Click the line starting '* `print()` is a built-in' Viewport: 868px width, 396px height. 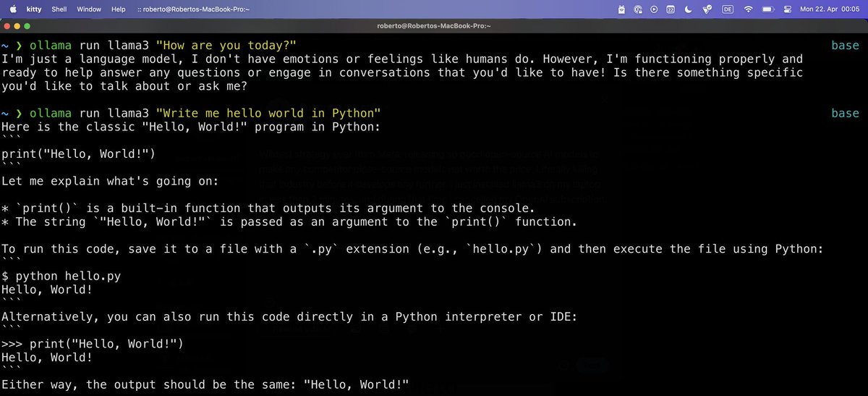pyautogui.click(x=268, y=208)
